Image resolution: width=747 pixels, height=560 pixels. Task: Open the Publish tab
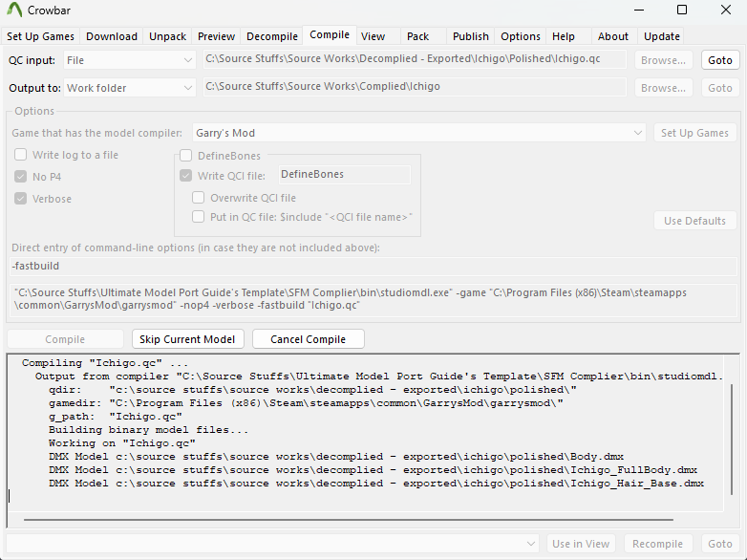pos(471,36)
